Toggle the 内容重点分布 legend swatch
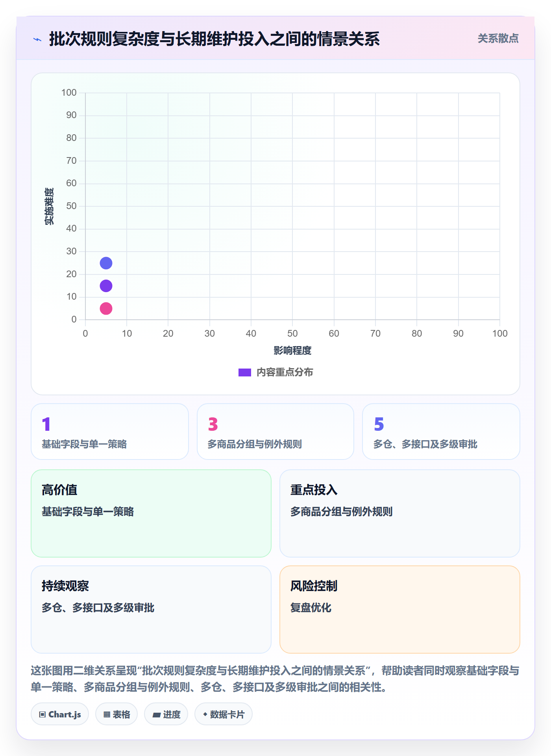This screenshot has width=551, height=756. 245,372
